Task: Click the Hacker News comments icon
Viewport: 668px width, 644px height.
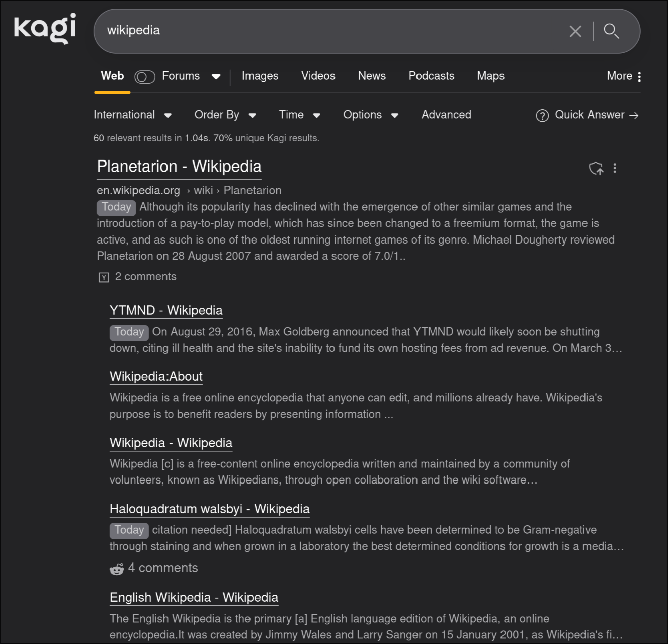Action: tap(104, 277)
